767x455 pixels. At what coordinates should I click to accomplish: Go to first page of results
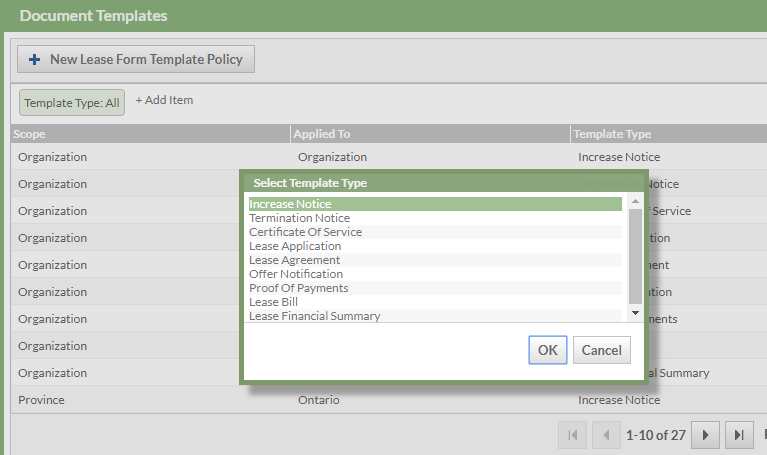(x=572, y=435)
